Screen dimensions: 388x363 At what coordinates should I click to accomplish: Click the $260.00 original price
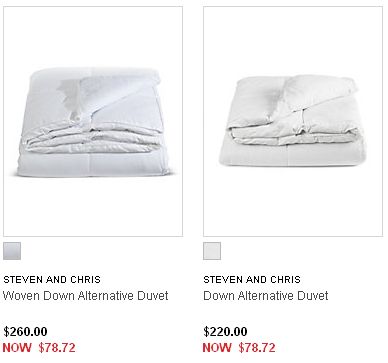pos(25,332)
